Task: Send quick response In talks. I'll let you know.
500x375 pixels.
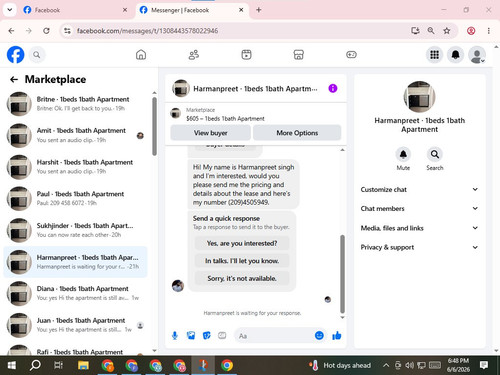Action: point(242,261)
